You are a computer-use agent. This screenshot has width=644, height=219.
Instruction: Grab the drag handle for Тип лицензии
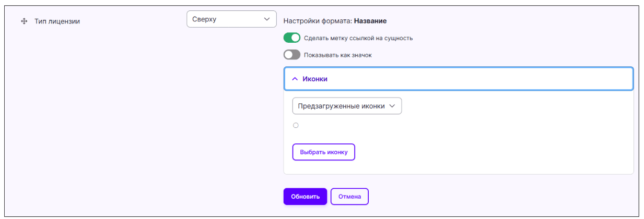pyautogui.click(x=24, y=21)
